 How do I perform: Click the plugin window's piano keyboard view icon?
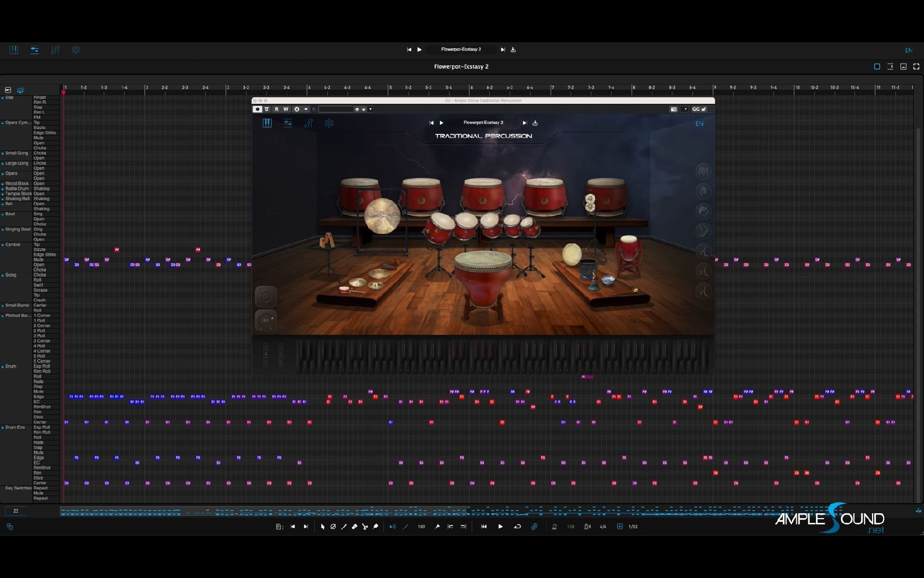(267, 123)
